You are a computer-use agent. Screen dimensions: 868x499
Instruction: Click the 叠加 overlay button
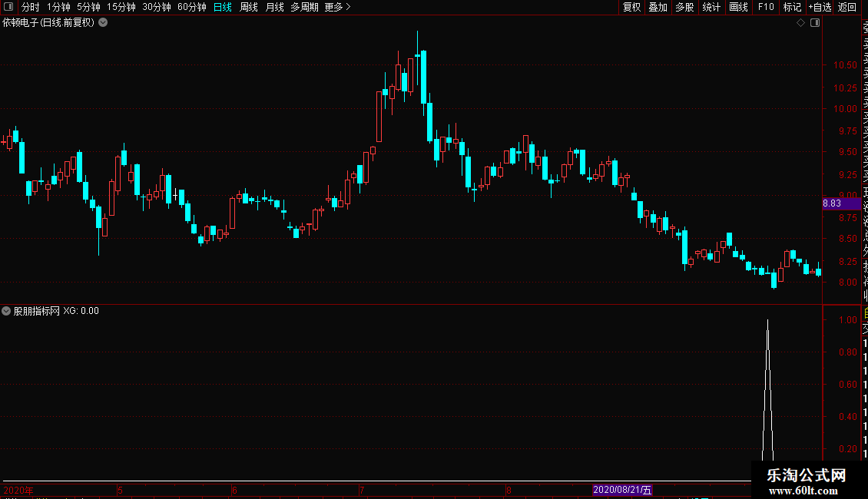coord(658,7)
